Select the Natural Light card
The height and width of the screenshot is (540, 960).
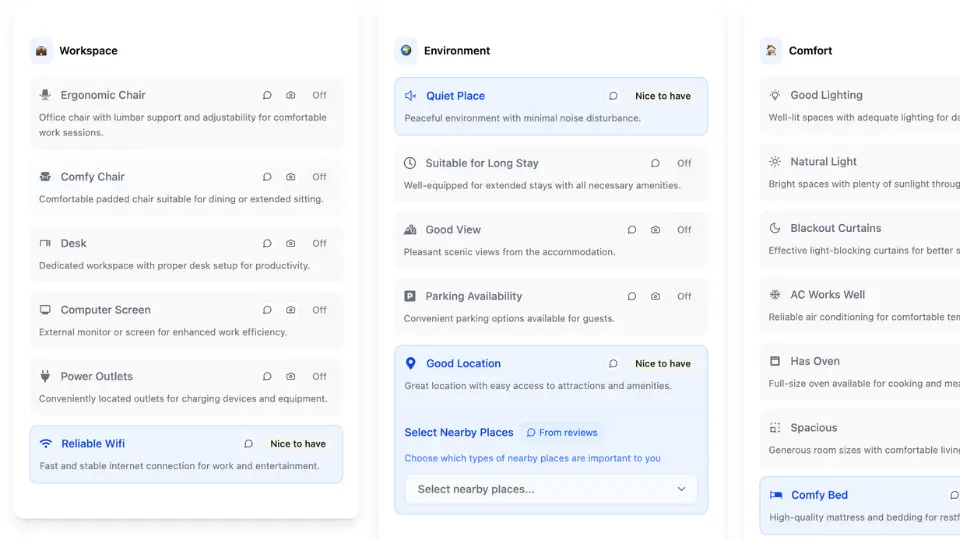point(860,173)
